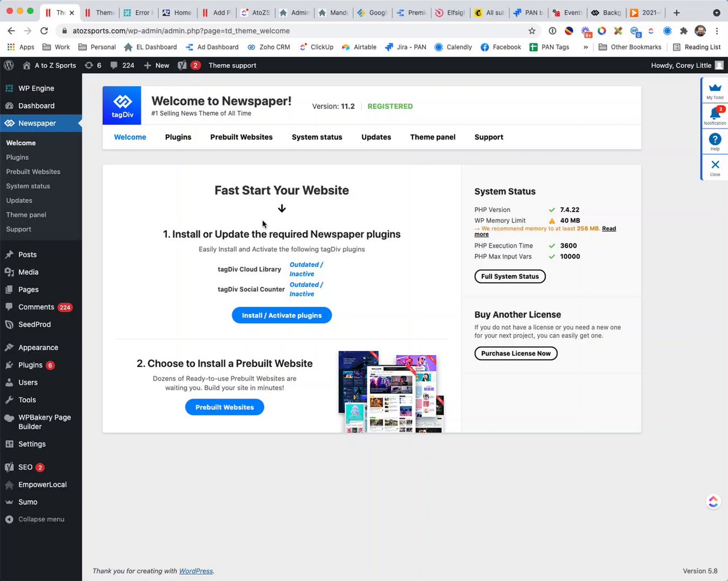This screenshot has height=581, width=728.
Task: Open the Work bookmarks folder
Action: (x=56, y=47)
